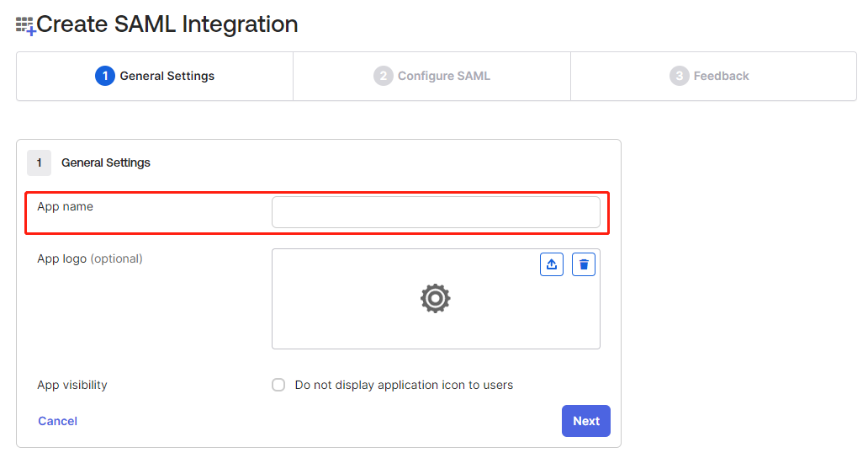The height and width of the screenshot is (474, 868).
Task: Click the step 2 circle badge
Action: pos(383,76)
